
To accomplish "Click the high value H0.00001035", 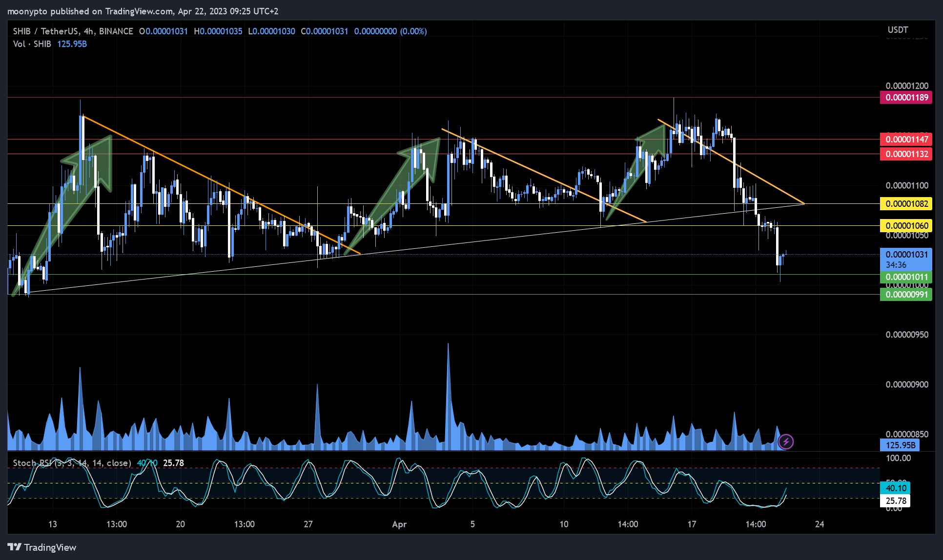I will 218,31.
